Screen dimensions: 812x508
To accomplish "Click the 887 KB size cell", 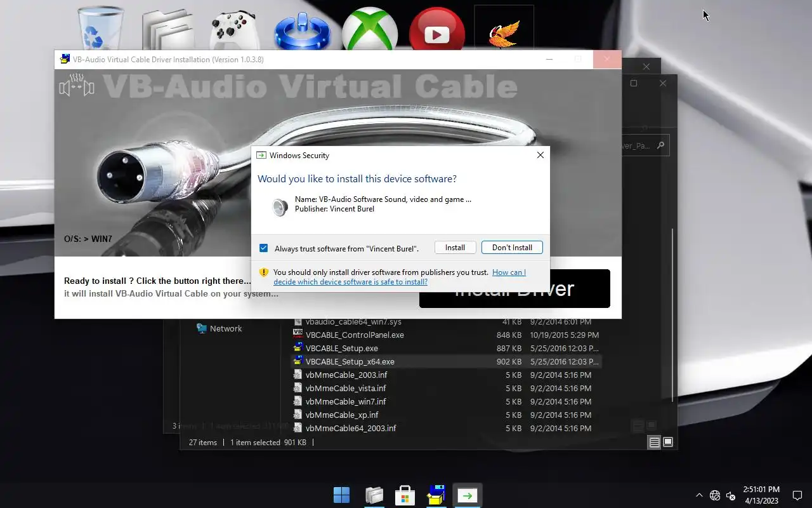I will [x=509, y=348].
